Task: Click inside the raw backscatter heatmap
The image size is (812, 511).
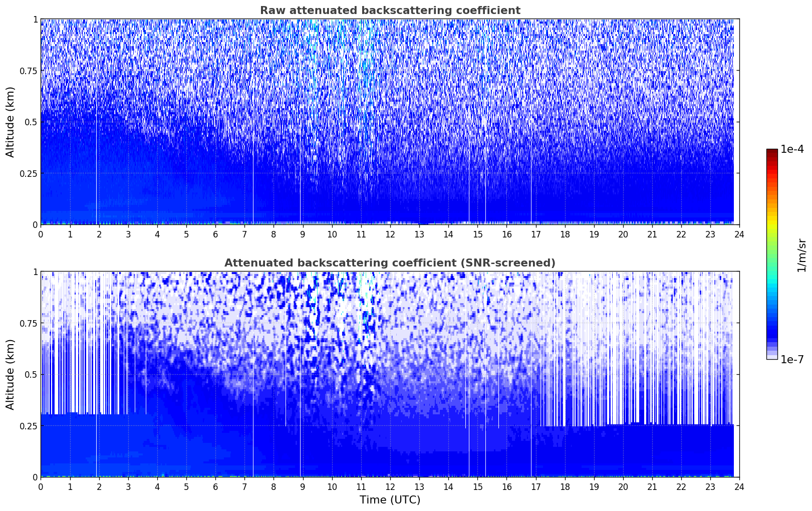Action: coord(390,122)
